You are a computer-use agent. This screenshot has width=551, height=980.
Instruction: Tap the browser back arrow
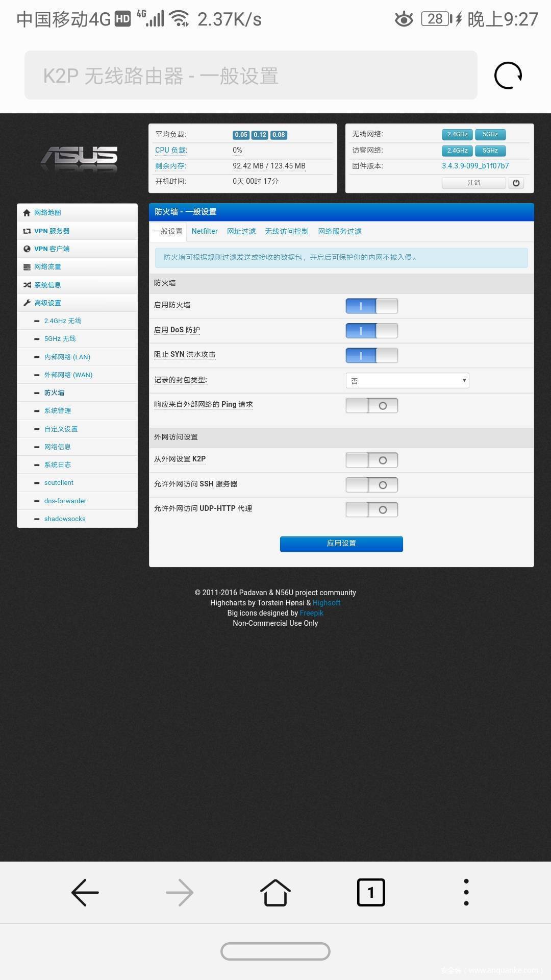(85, 892)
